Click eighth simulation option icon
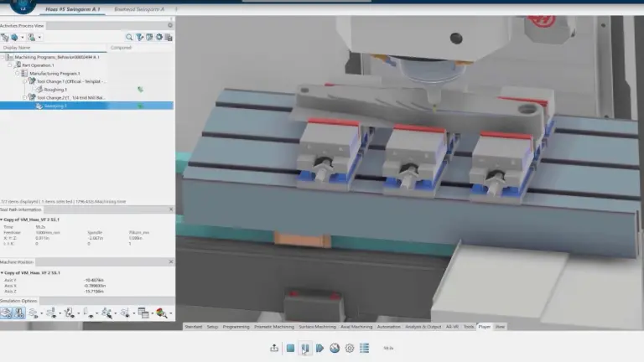Image resolution: width=644 pixels, height=362 pixels. 125,313
